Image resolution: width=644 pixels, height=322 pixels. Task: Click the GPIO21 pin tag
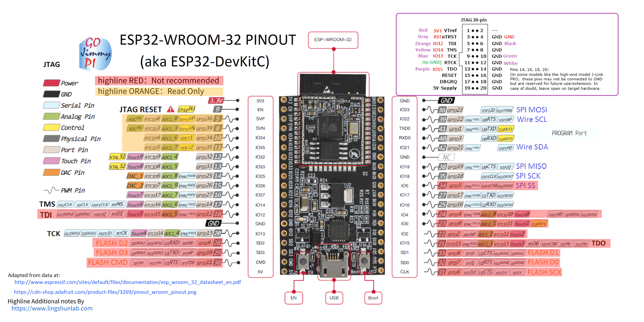click(x=455, y=148)
